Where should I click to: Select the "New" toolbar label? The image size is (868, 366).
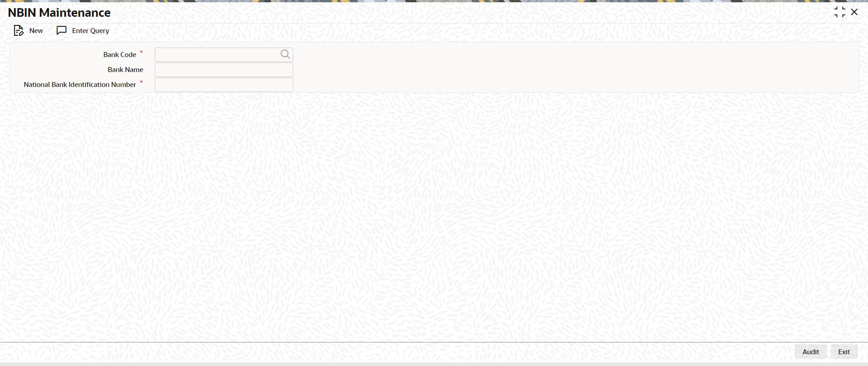pyautogui.click(x=36, y=31)
